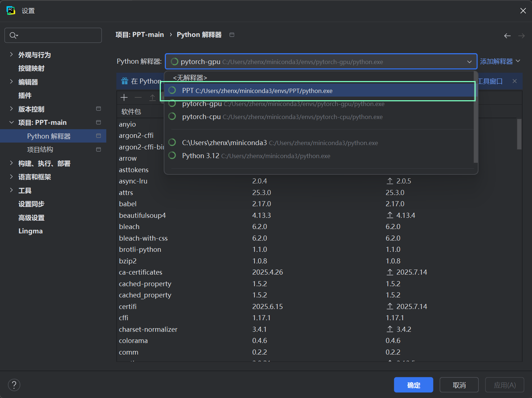Click the 项目: PPT-main breadcrumb
Image resolution: width=532 pixels, height=398 pixels.
coord(140,35)
